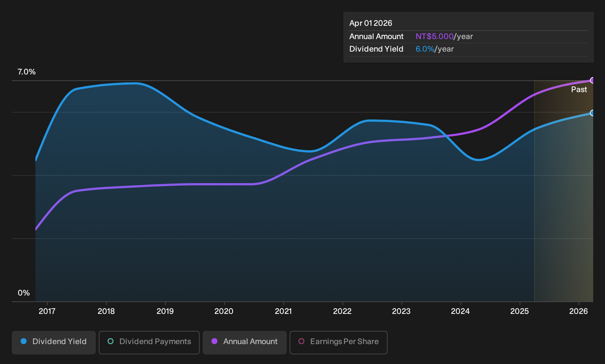This screenshot has width=605, height=364.
Task: Click the Annual Amount tooltip label
Action: 376,36
